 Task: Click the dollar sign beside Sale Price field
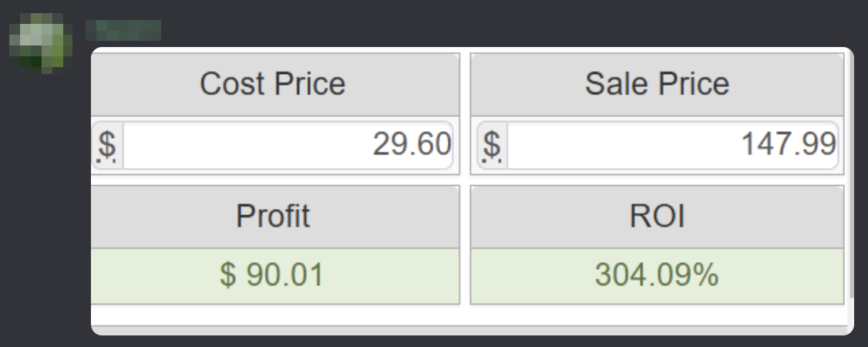click(492, 145)
